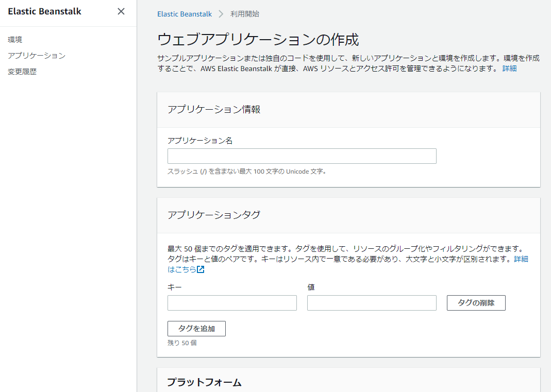Viewport: 551px width, 392px height.
Task: Open 変更履歴 in the sidebar
Action: [22, 72]
